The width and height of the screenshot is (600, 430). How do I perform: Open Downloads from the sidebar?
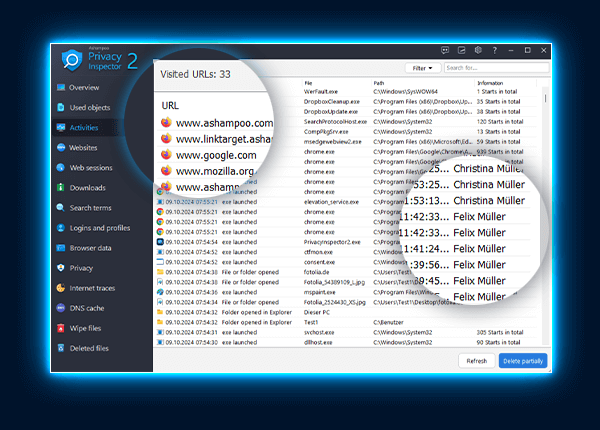click(62, 188)
